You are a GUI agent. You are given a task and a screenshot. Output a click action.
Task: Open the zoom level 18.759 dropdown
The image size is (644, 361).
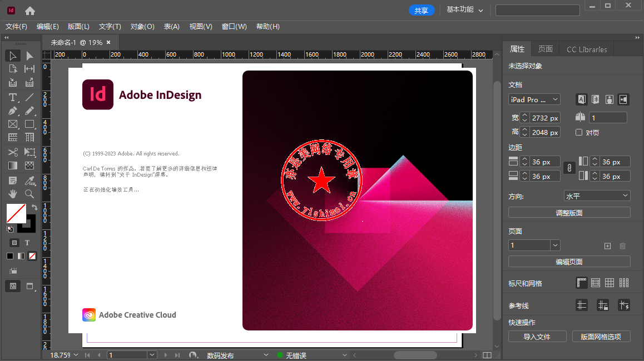(76, 355)
